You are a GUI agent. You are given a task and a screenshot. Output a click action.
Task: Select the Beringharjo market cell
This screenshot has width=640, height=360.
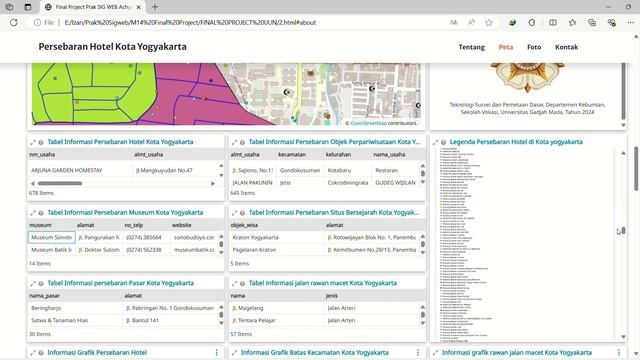pos(76,308)
